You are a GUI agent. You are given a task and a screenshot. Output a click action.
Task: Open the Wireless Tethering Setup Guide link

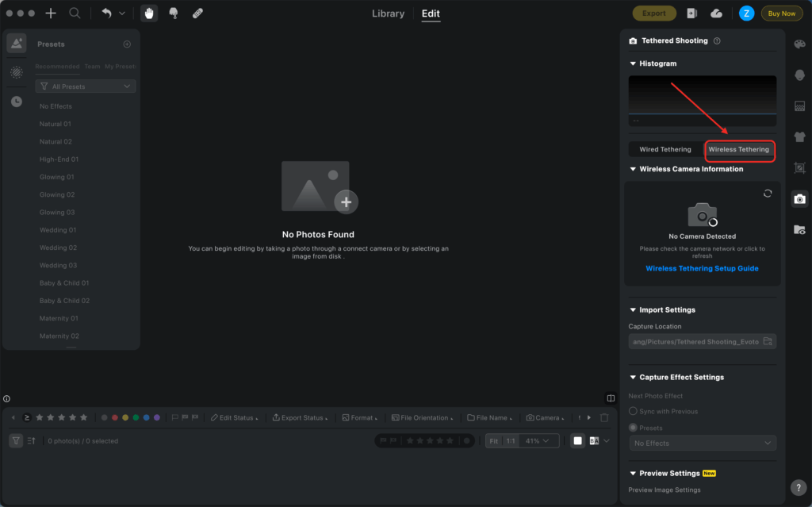point(702,269)
